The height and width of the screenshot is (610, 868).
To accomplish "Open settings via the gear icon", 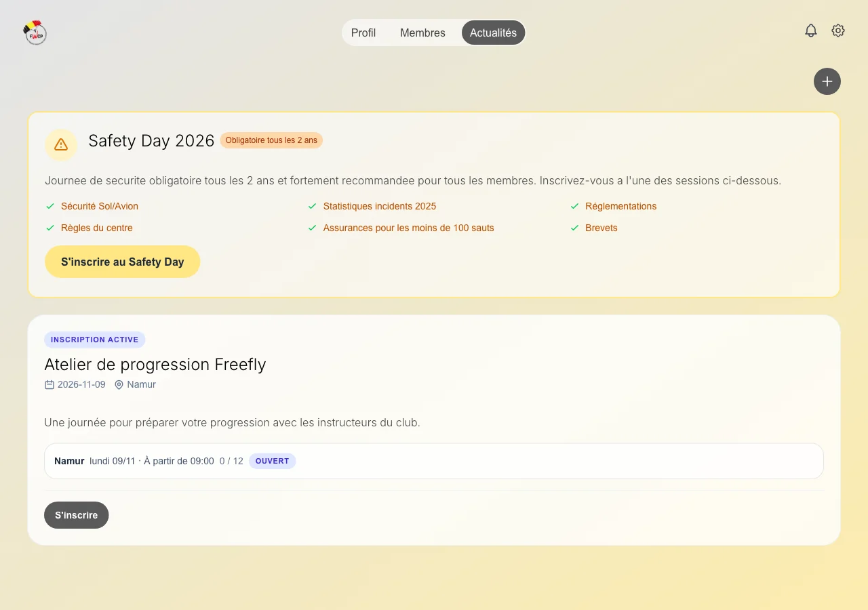I will point(838,30).
